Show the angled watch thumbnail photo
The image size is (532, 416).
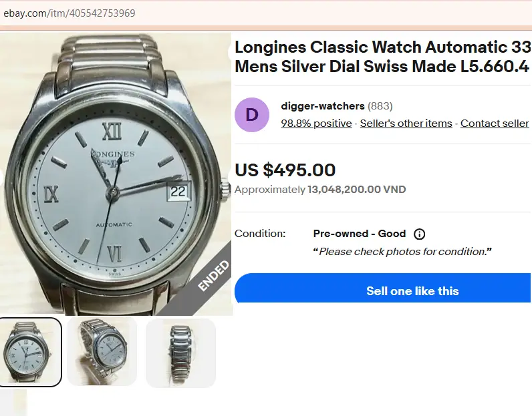pyautogui.click(x=102, y=352)
